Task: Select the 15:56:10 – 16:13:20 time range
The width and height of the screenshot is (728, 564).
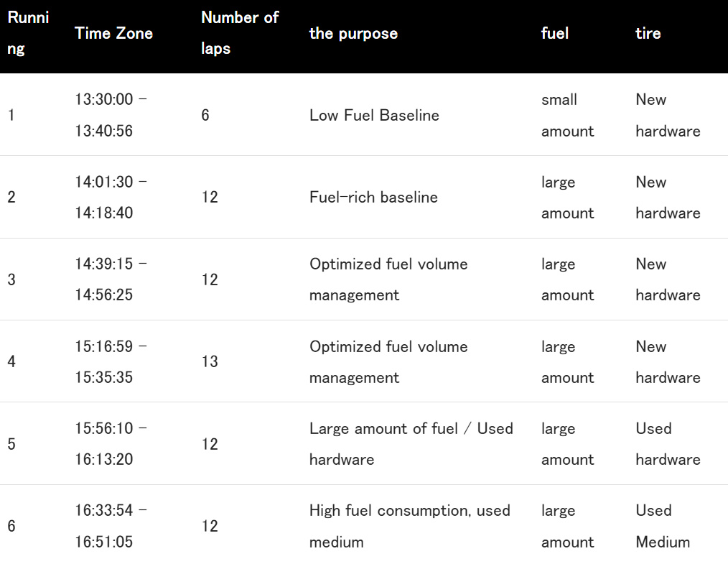Action: 111,444
